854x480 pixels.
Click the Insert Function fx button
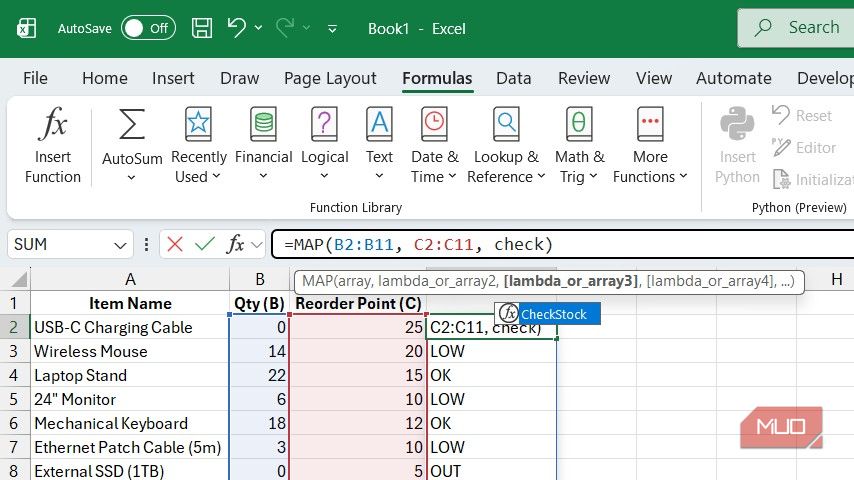click(x=53, y=145)
